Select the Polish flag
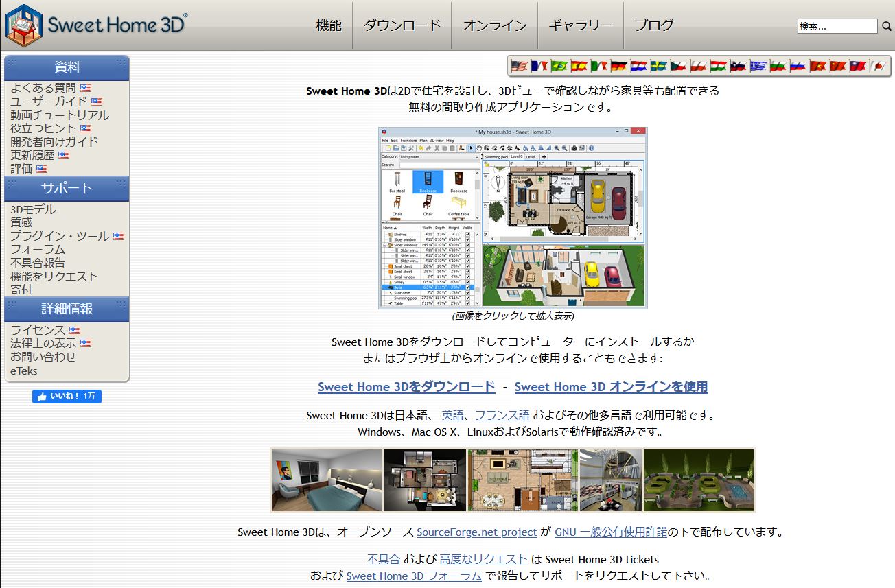This screenshot has width=895, height=588. (x=698, y=67)
